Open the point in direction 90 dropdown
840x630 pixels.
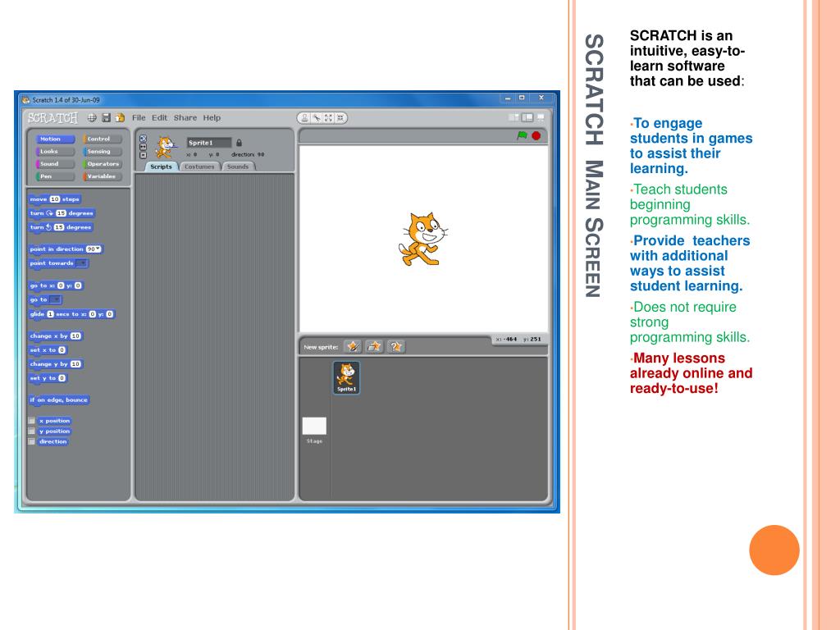(94, 249)
